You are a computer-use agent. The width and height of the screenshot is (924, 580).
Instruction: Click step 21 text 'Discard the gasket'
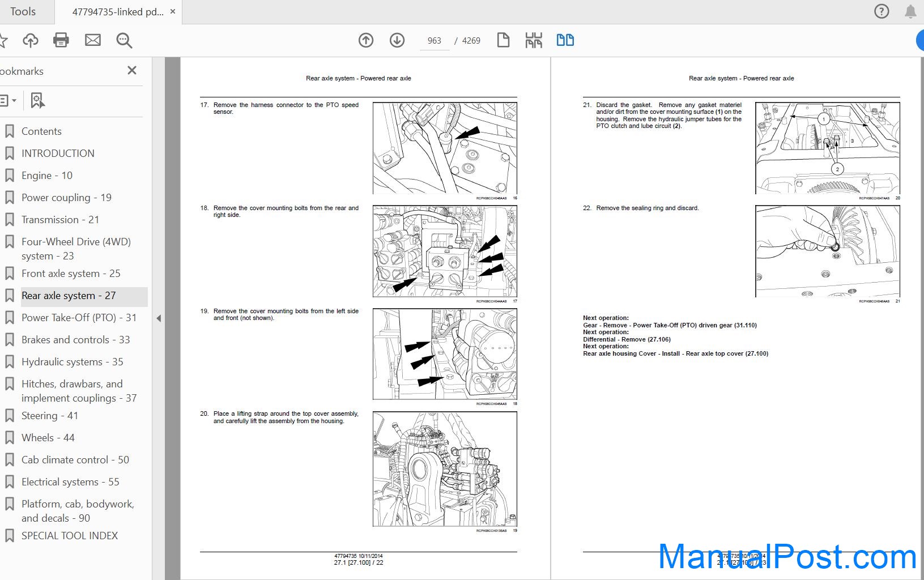(624, 105)
